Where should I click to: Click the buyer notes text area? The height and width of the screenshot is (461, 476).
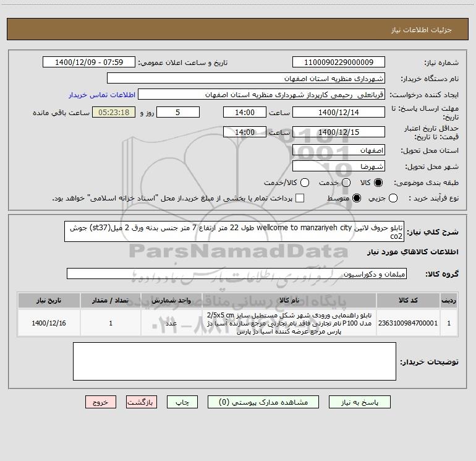[234, 361]
